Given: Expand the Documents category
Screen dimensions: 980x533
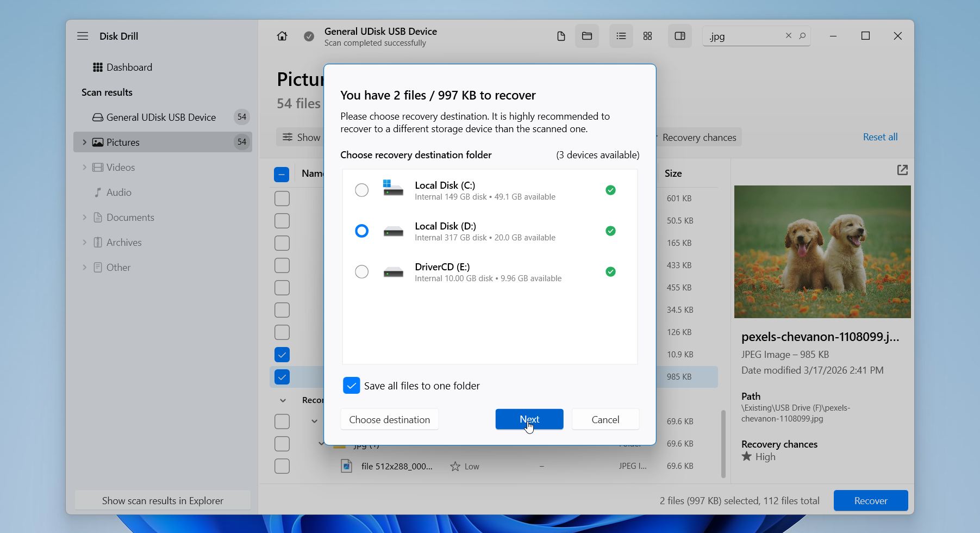Looking at the screenshot, I should (85, 217).
